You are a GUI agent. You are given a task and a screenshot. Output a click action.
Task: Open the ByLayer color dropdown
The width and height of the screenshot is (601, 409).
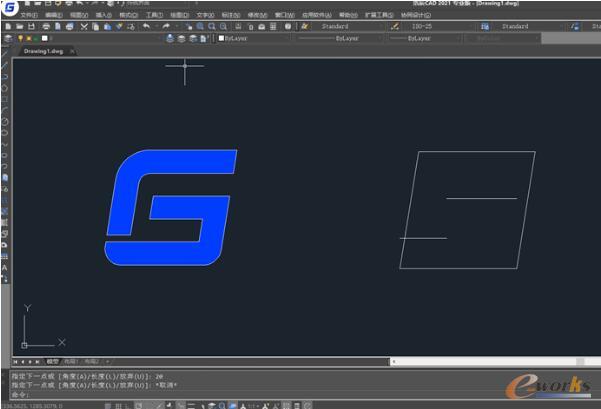pos(254,38)
